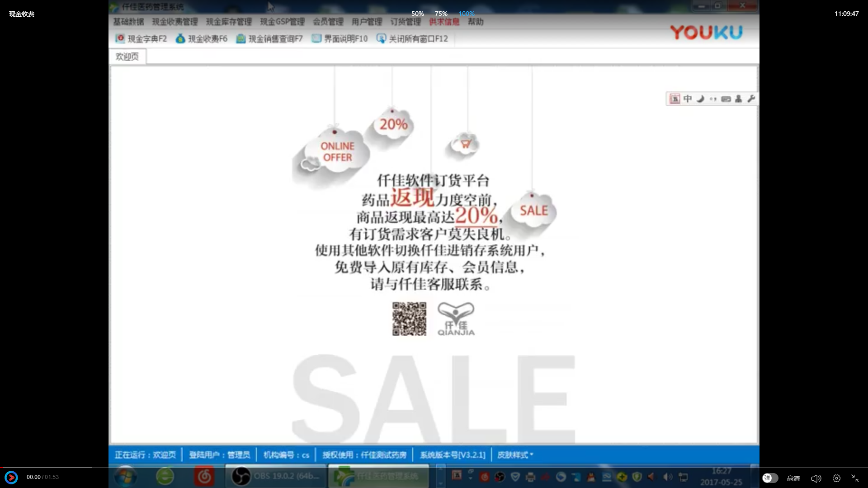The height and width of the screenshot is (488, 868).
Task: Open the 帮助 menu
Action: pyautogui.click(x=476, y=22)
